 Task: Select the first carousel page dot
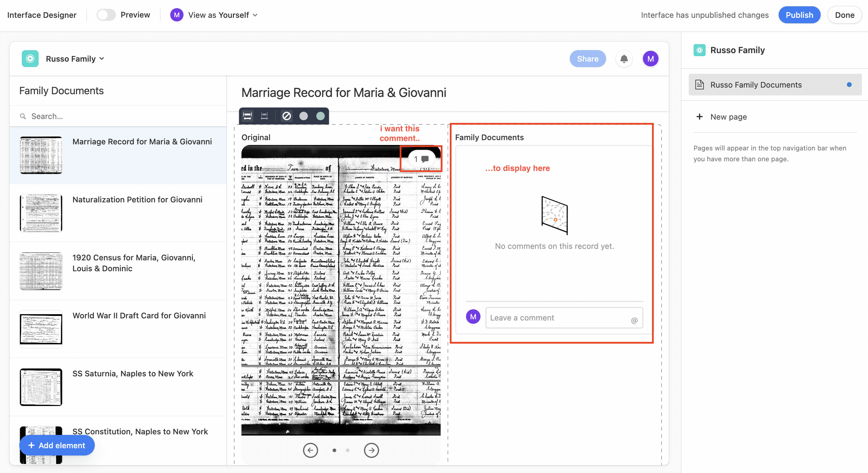coord(334,450)
